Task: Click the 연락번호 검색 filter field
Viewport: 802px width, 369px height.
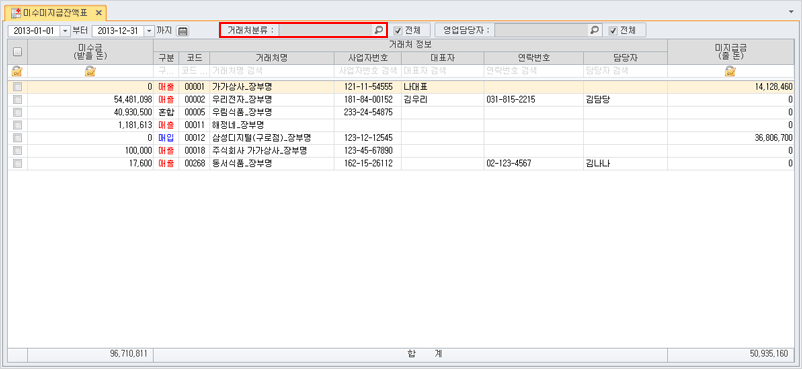Action: (x=533, y=71)
